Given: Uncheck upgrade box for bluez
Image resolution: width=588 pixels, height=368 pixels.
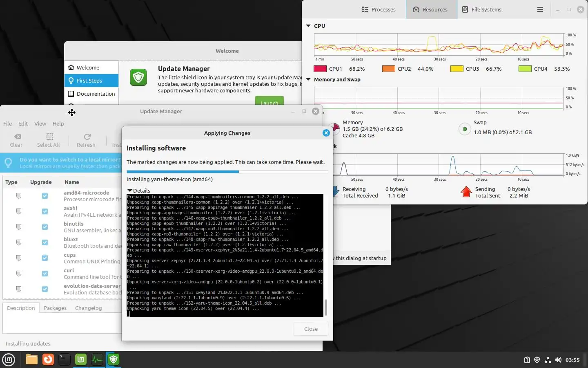Looking at the screenshot, I should click(x=45, y=242).
